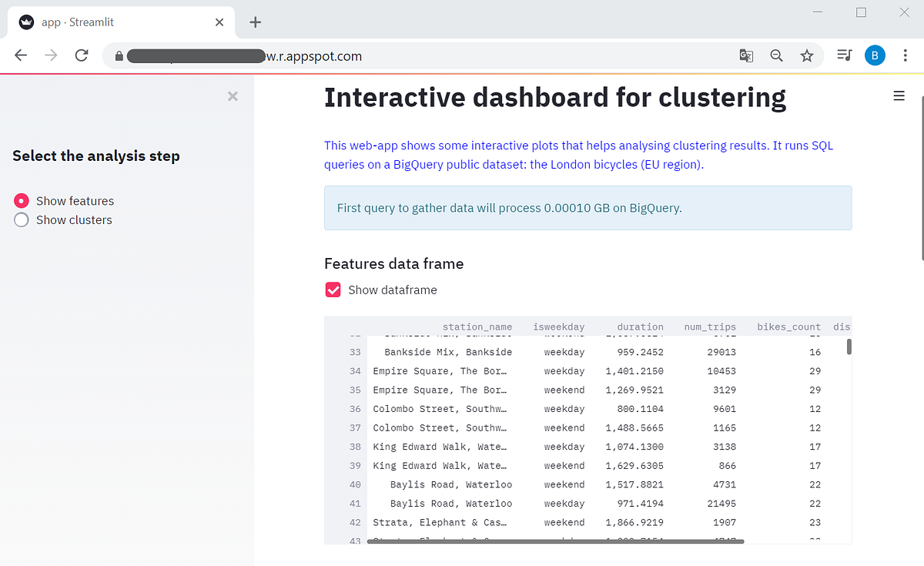Reload the Streamlit app page

point(82,55)
